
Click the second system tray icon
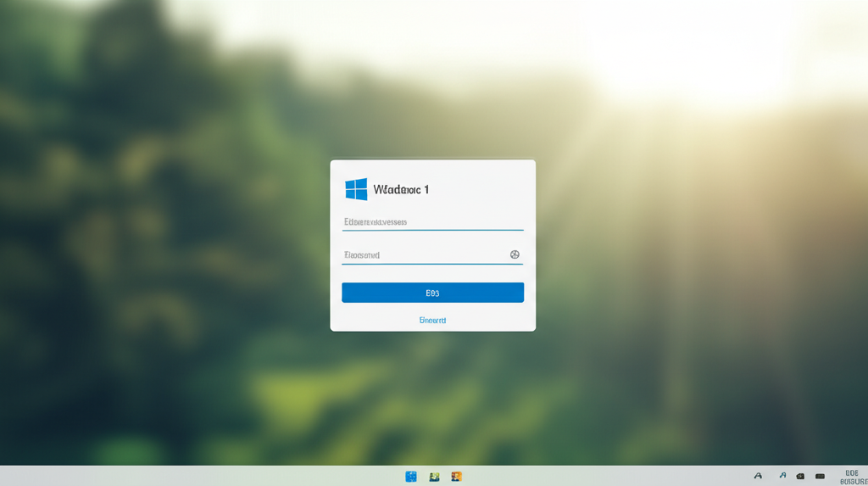click(x=782, y=477)
